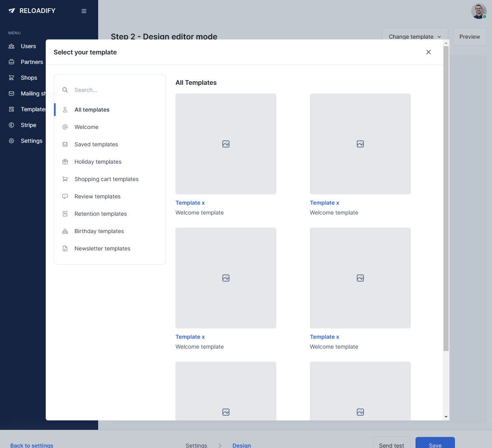Image resolution: width=492 pixels, height=448 pixels.
Task: Switch to the Welcome templates category
Action: pos(86,127)
